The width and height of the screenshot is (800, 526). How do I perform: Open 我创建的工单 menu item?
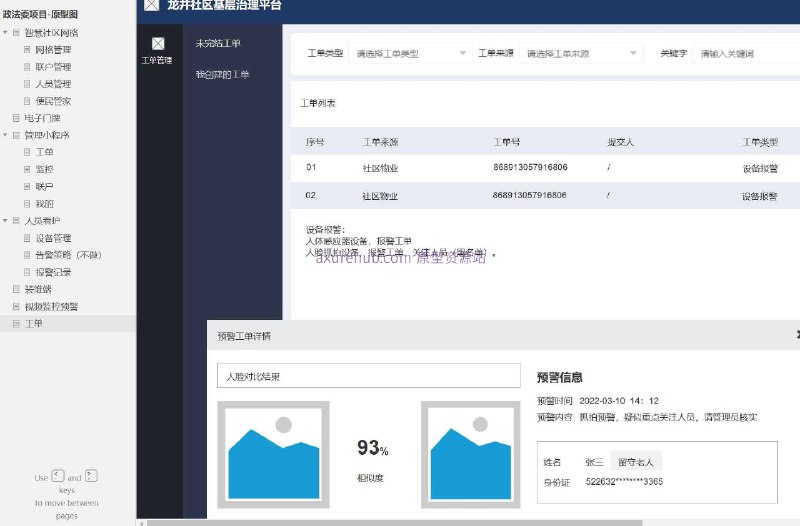pyautogui.click(x=222, y=74)
